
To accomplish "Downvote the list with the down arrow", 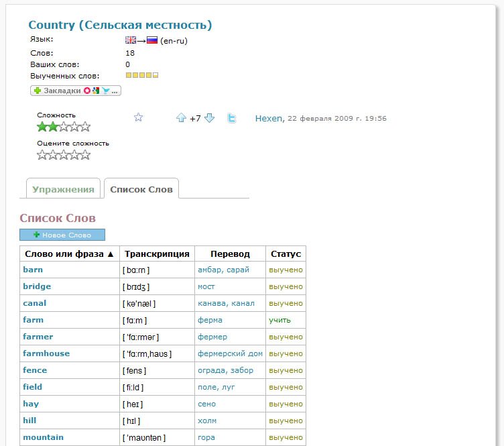I will (209, 118).
